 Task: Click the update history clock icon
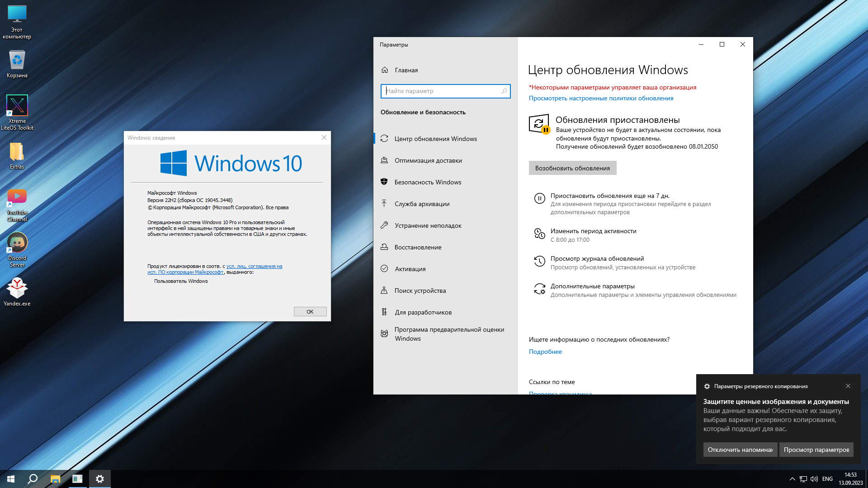(x=539, y=261)
